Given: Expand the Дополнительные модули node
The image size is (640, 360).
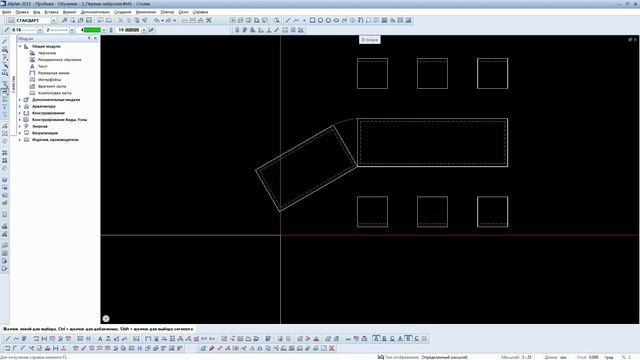Looking at the screenshot, I should tap(20, 100).
